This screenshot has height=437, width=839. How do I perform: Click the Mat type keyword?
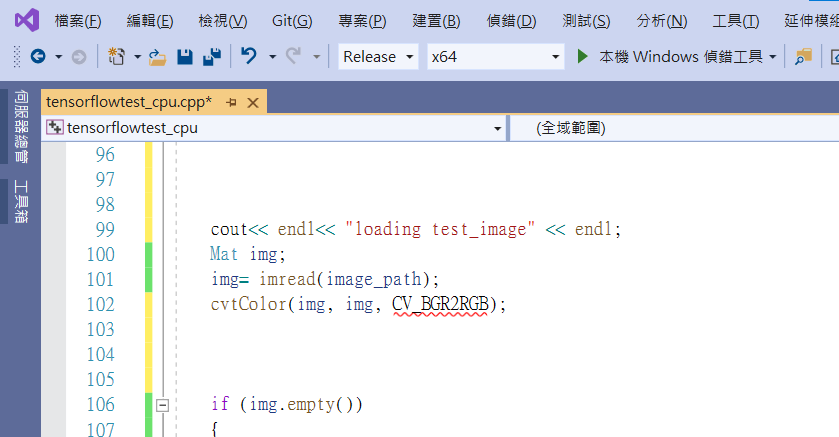coord(224,254)
